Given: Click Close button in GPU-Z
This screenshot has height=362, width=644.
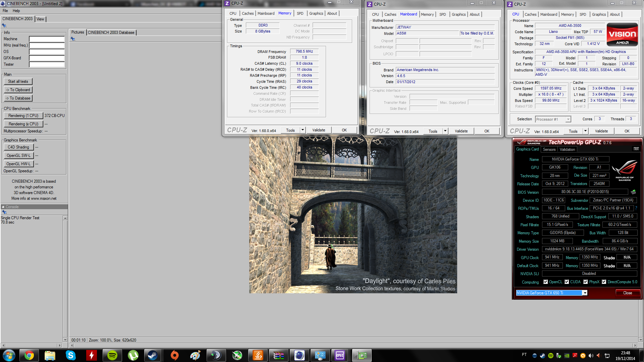Looking at the screenshot, I should pos(628,293).
